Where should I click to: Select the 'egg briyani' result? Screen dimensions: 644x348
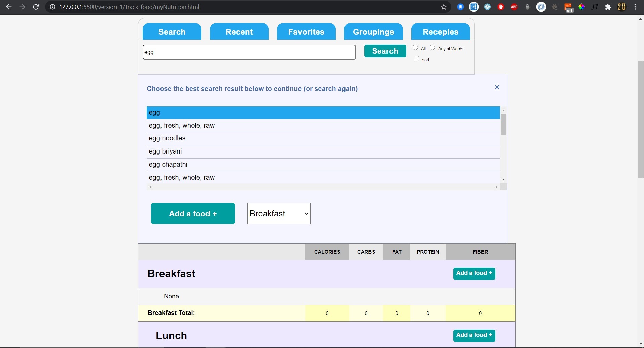pyautogui.click(x=323, y=151)
